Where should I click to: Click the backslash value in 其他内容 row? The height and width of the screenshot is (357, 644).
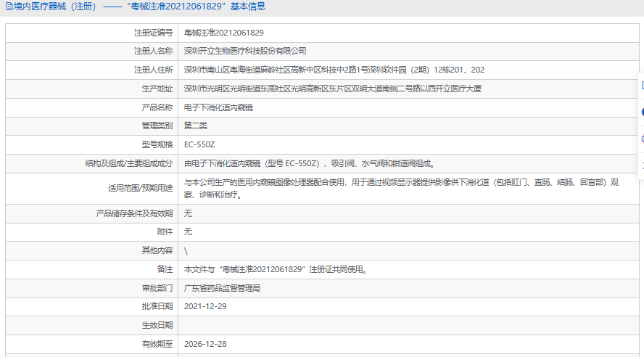point(186,250)
